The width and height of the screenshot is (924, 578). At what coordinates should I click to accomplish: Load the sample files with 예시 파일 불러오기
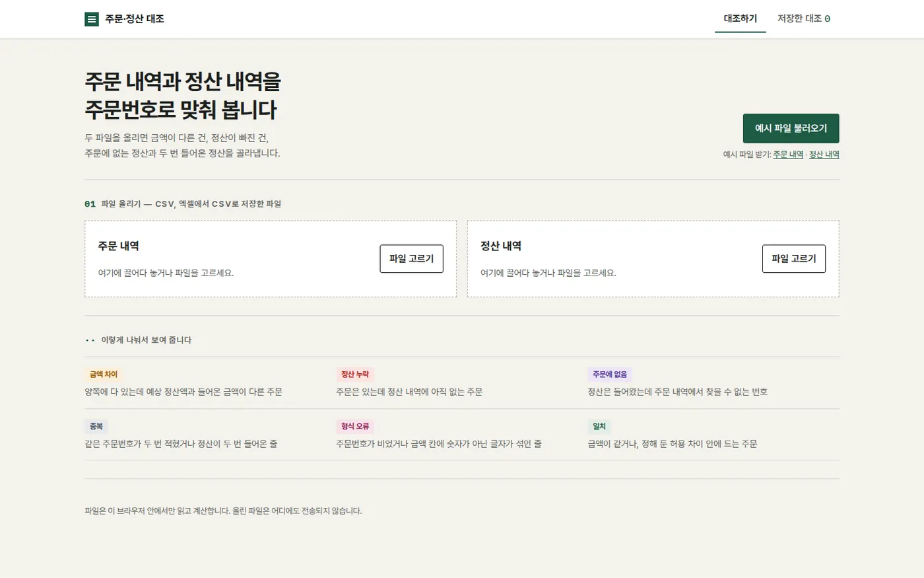coord(791,128)
